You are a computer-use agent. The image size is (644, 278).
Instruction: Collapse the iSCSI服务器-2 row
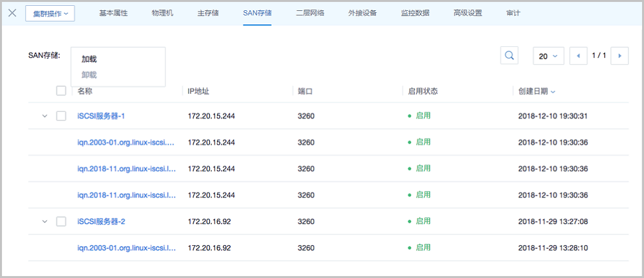click(x=44, y=221)
